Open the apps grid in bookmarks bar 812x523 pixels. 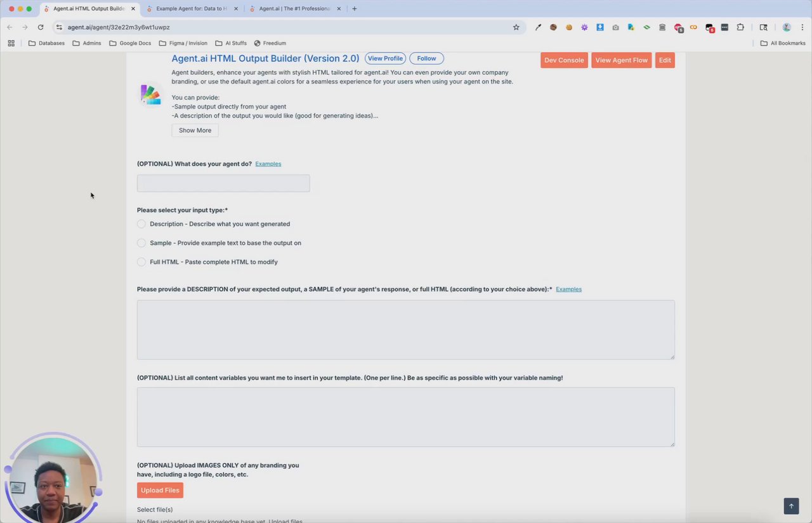coord(11,43)
